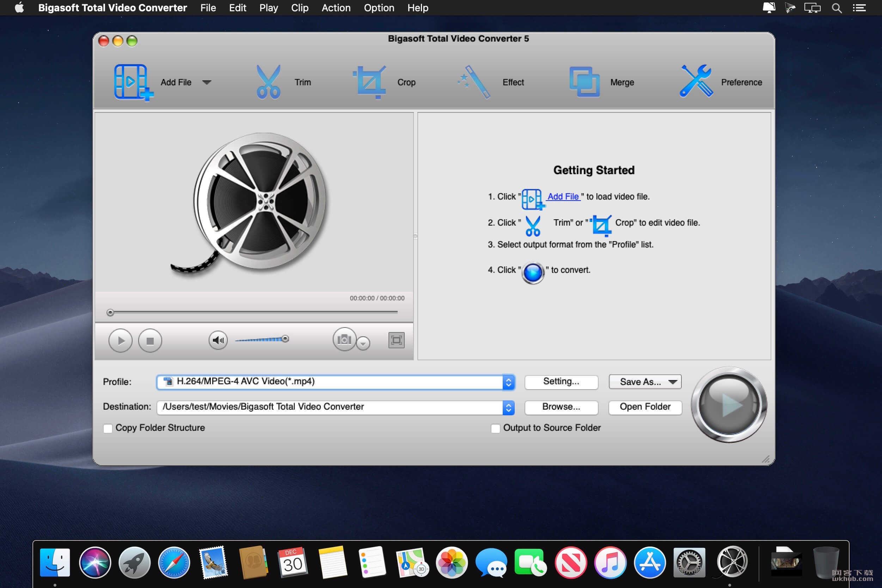Mute the speaker volume icon
This screenshot has height=588, width=882.
pyautogui.click(x=218, y=340)
